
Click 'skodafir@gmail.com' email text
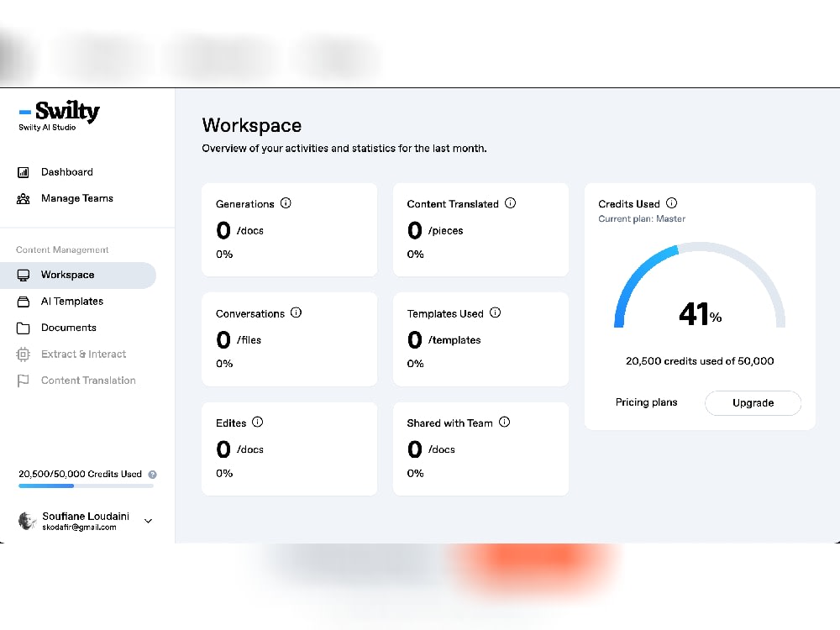click(79, 528)
